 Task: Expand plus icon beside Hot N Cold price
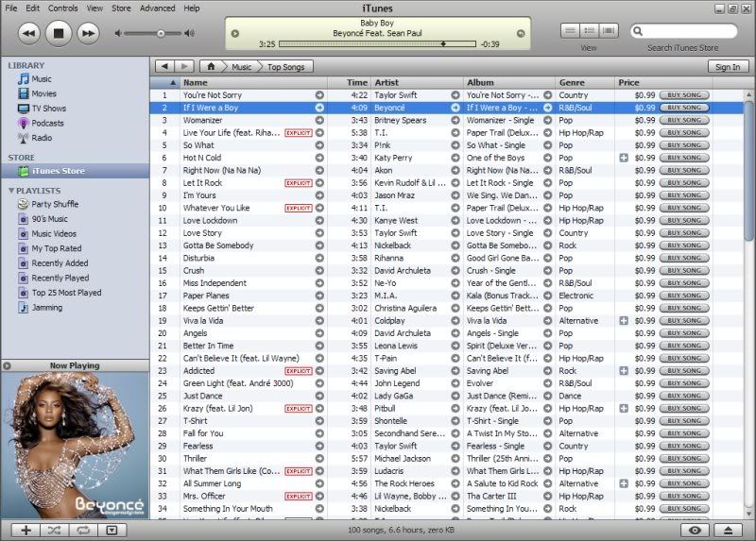click(x=623, y=158)
